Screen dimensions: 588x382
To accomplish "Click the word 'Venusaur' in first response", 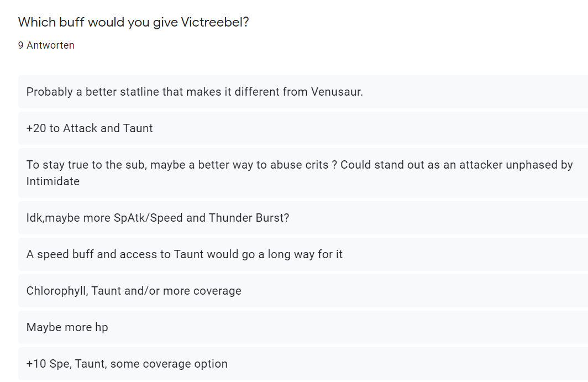I will [337, 92].
